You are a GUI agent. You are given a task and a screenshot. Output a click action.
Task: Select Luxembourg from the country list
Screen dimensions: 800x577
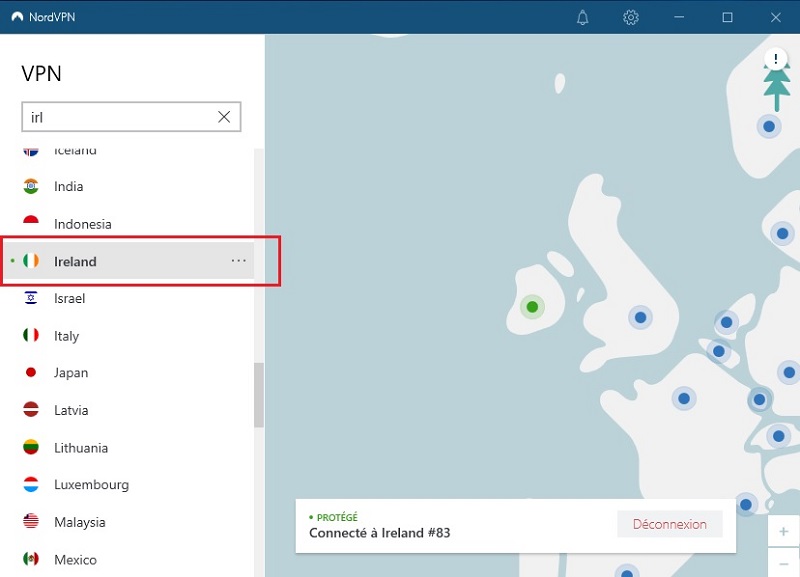click(x=86, y=484)
